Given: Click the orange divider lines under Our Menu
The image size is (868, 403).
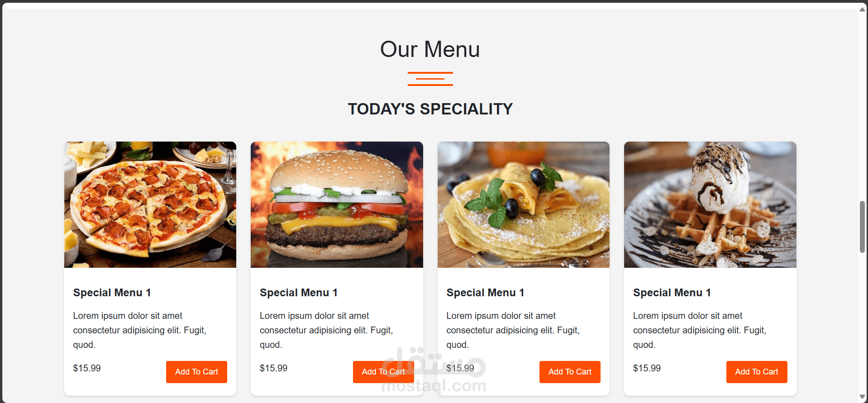Looking at the screenshot, I should point(430,79).
